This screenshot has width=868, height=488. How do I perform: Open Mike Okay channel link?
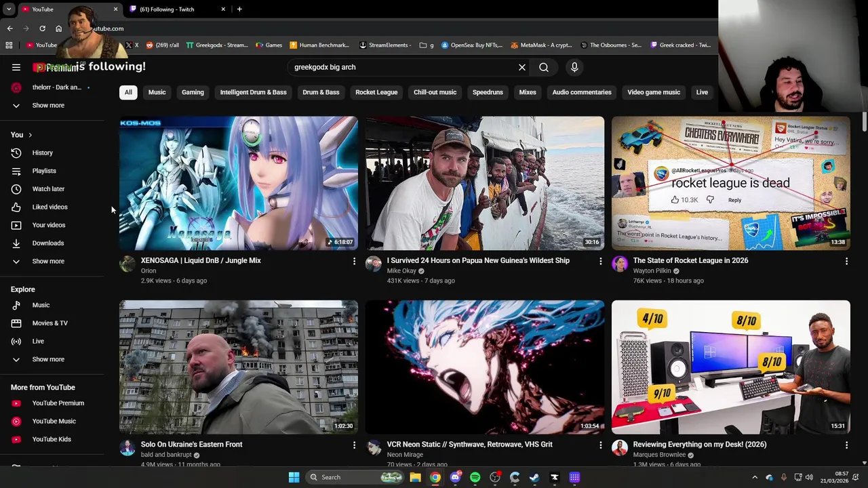coord(401,271)
